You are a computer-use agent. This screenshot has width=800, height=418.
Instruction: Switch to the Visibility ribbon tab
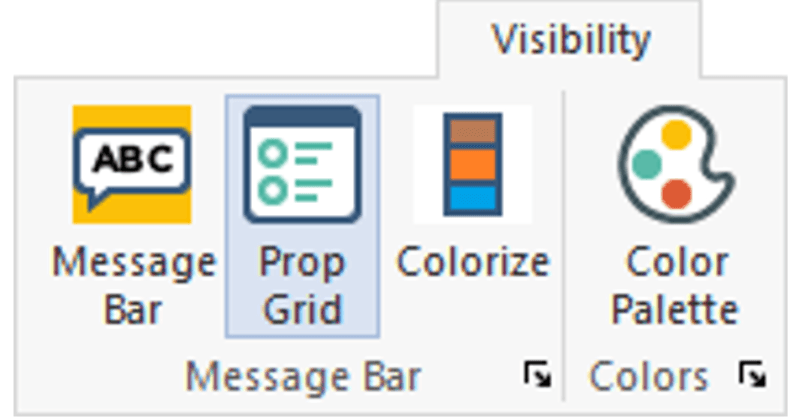(x=571, y=40)
